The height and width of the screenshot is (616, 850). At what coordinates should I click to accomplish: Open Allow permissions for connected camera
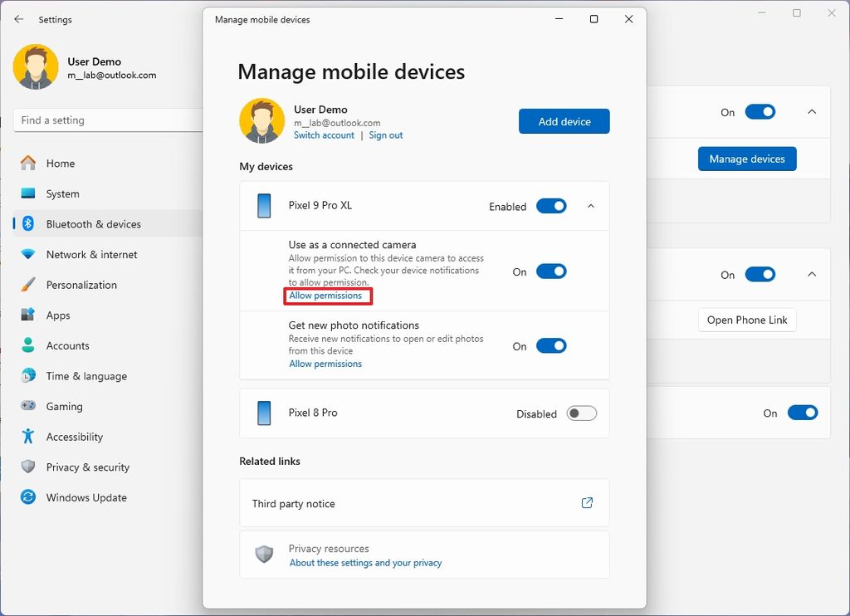327,295
